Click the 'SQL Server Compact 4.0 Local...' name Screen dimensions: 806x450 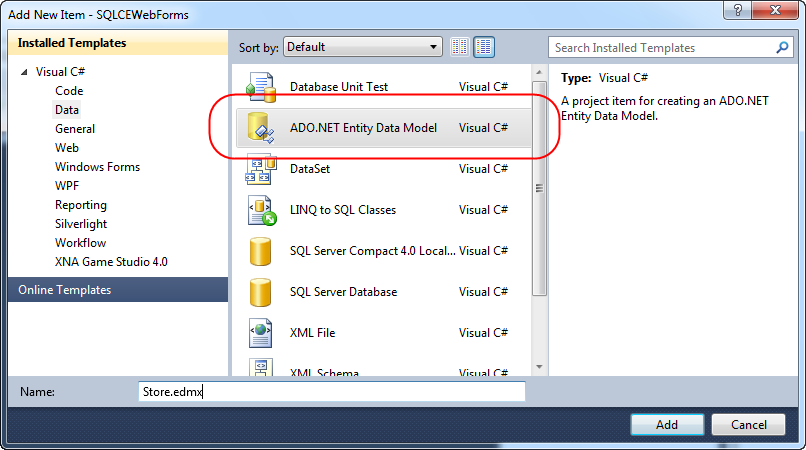[x=373, y=251]
